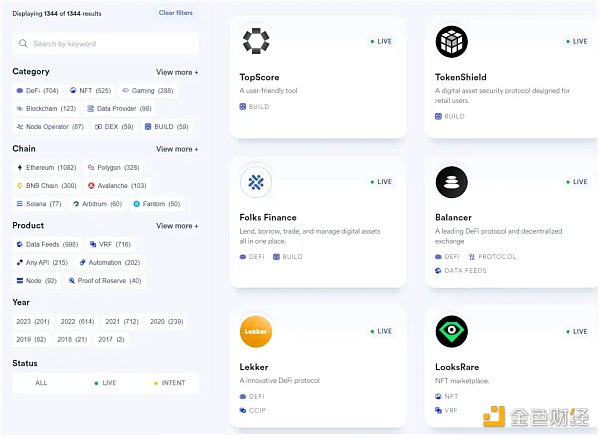Click the search magnifier icon
Viewport: 600px width, 438px height.
click(23, 44)
